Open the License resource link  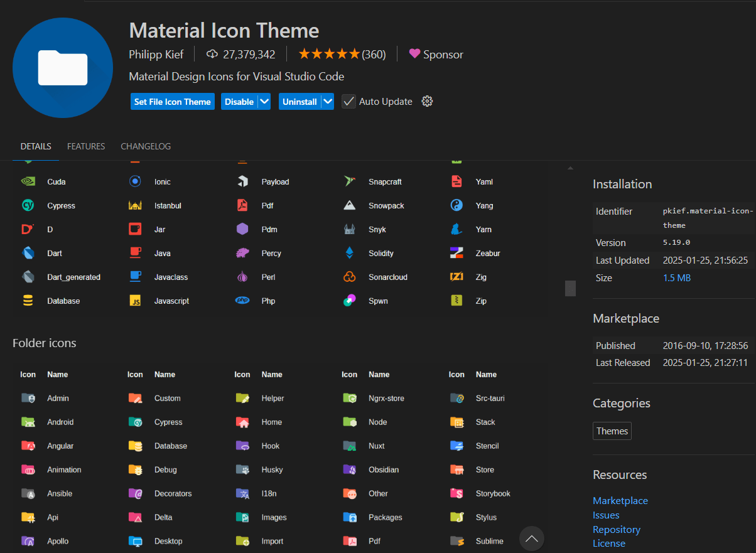(x=609, y=544)
